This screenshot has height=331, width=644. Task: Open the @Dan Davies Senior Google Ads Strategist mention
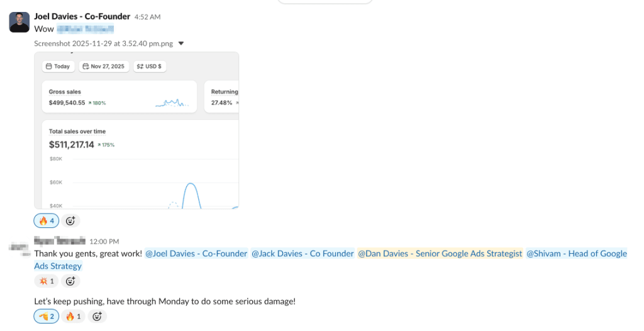[440, 254]
